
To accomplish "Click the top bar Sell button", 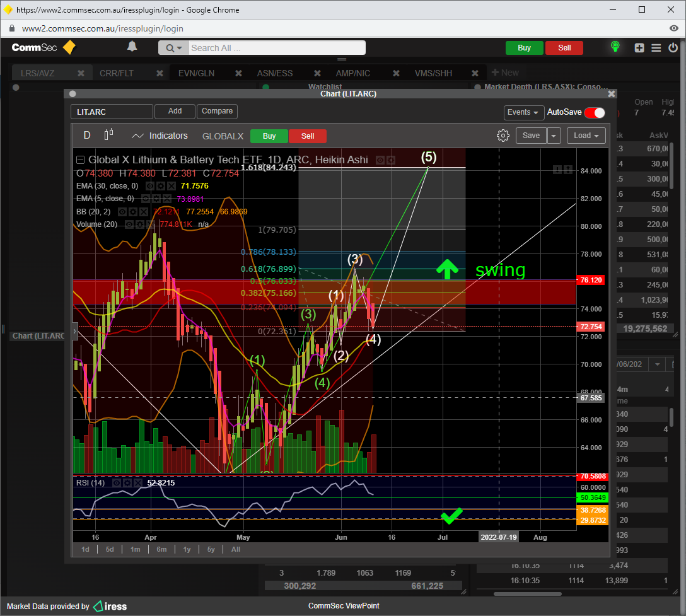I will (x=564, y=48).
